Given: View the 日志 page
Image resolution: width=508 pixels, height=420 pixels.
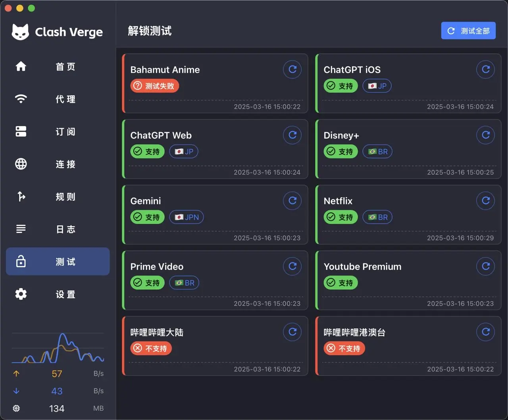Looking at the screenshot, I should click(58, 229).
